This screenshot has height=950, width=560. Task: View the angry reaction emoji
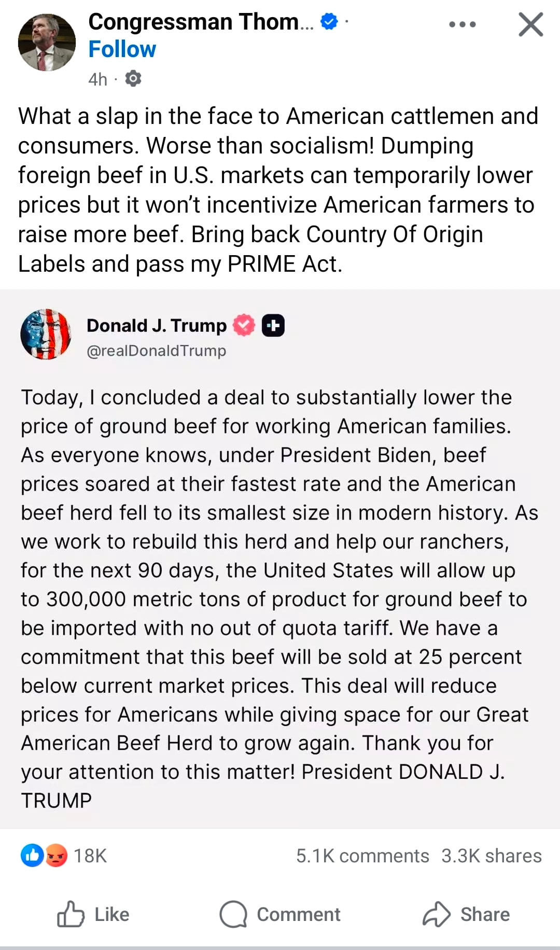(x=56, y=856)
